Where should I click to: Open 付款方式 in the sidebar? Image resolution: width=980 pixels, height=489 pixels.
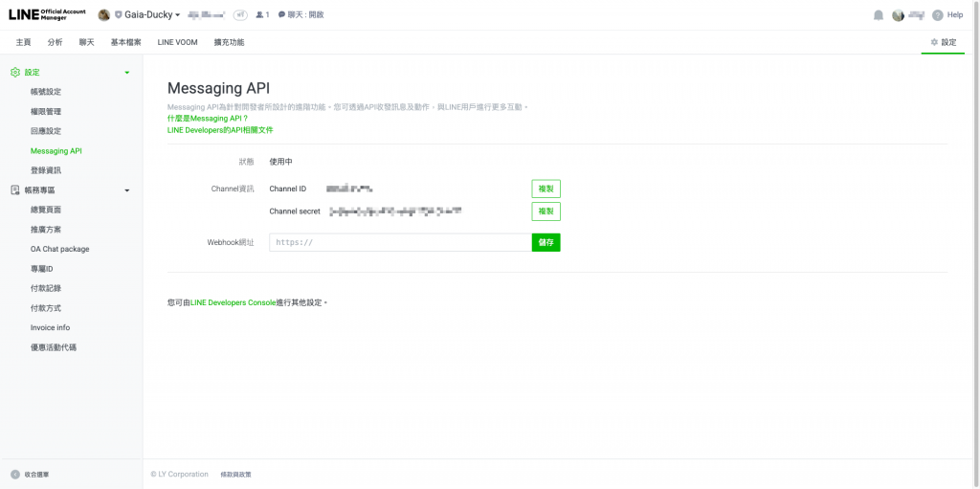(x=46, y=308)
